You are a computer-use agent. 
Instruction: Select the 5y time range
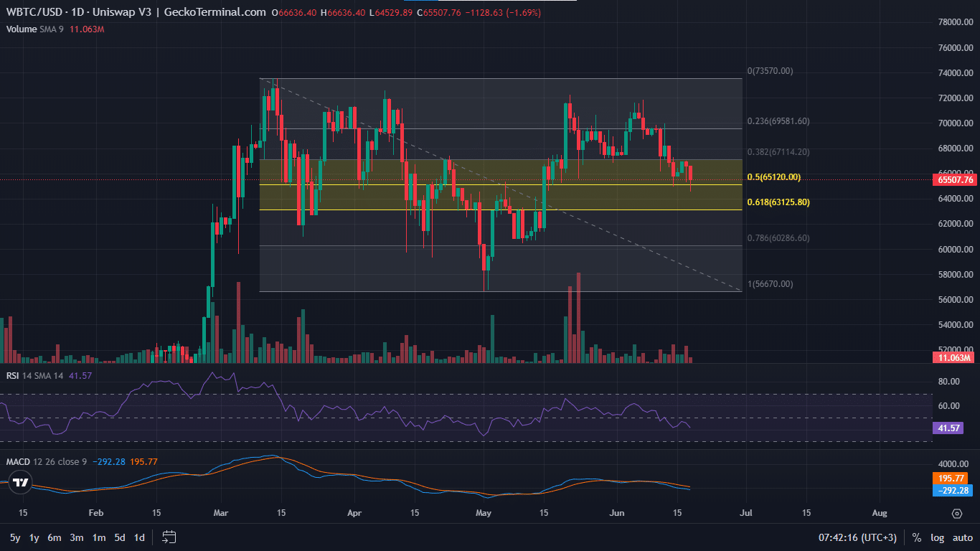click(15, 537)
